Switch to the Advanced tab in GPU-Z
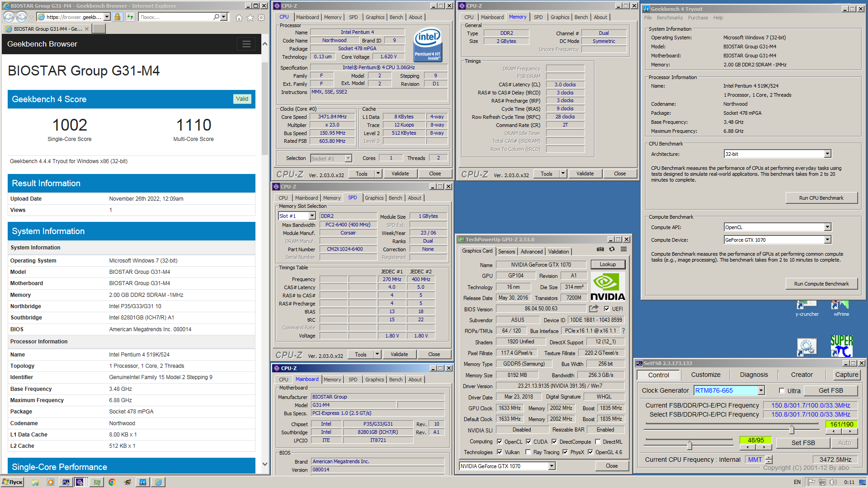 tap(531, 252)
